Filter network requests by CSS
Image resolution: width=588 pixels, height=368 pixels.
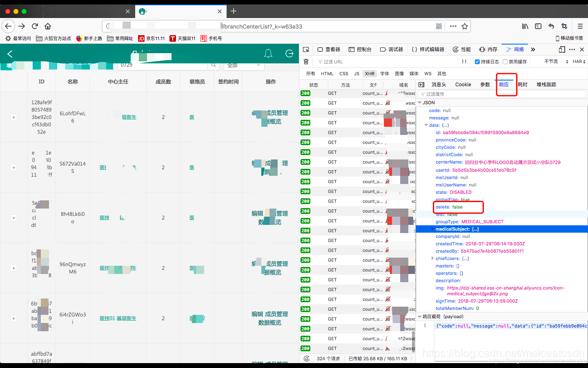click(344, 74)
